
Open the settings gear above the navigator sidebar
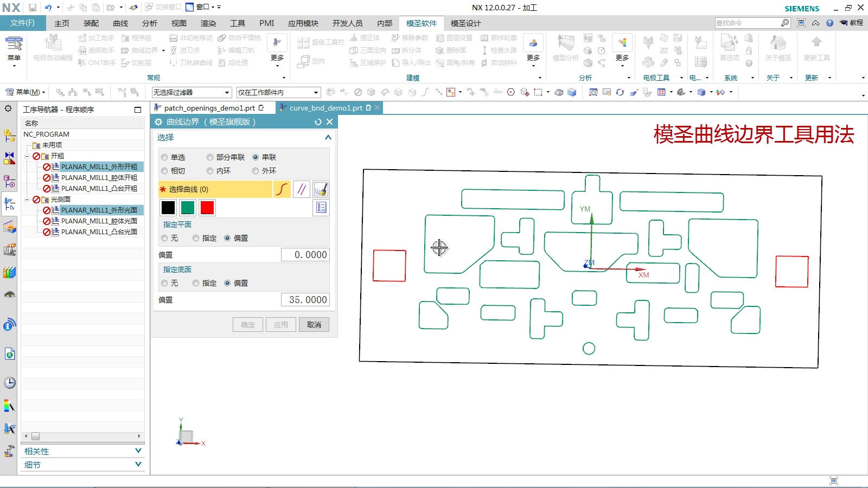point(8,108)
